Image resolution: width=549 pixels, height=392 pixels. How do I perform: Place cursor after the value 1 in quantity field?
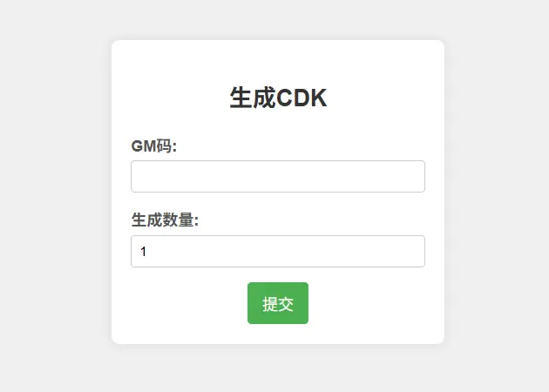tap(148, 251)
